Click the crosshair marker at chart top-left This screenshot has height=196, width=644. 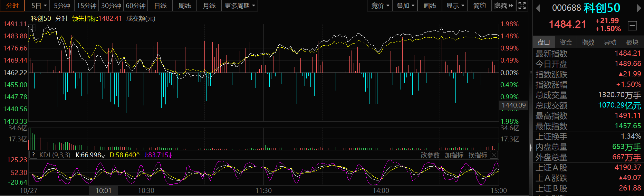(32, 28)
